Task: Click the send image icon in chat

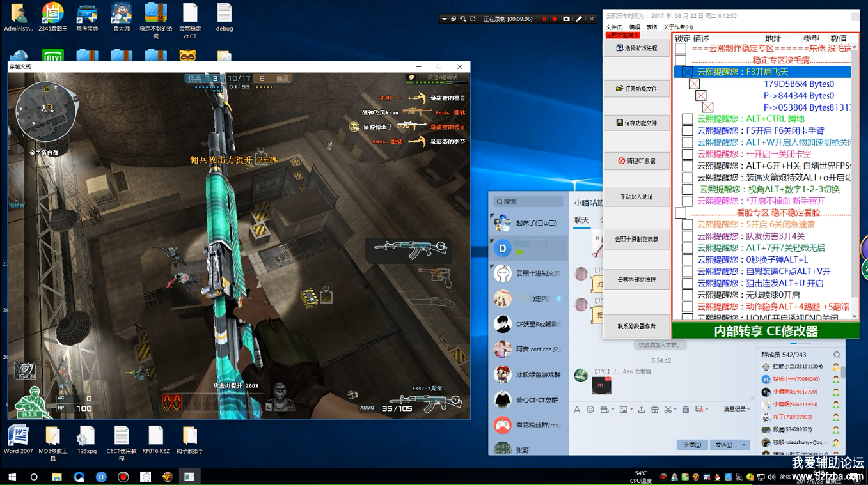Action: click(x=623, y=409)
